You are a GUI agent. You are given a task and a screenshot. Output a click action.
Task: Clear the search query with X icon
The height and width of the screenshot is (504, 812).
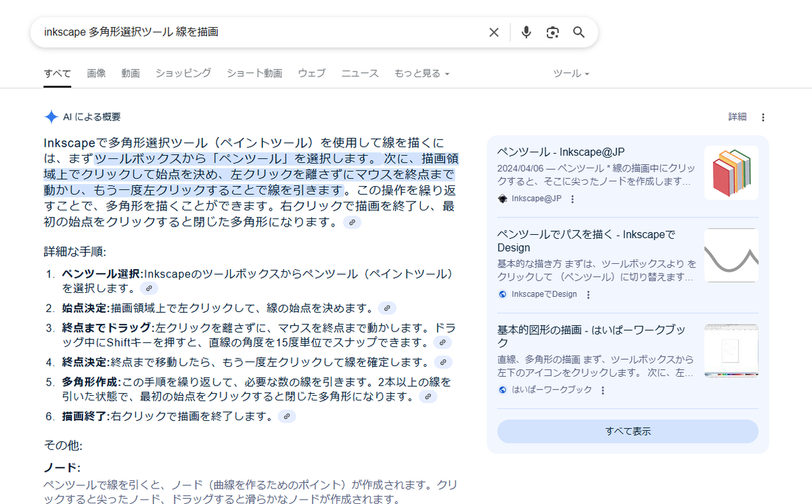(494, 32)
